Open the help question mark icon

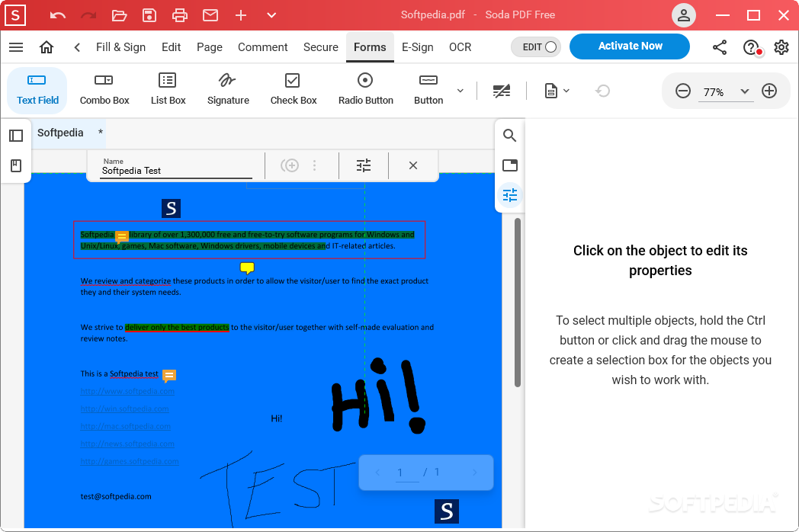tap(751, 47)
